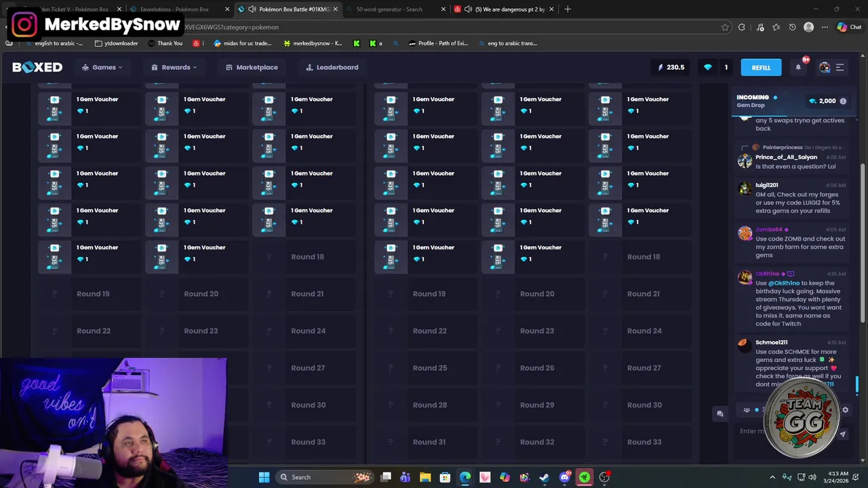Open OBS Studio from the taskbar
This screenshot has height=488, width=868.
(604, 477)
